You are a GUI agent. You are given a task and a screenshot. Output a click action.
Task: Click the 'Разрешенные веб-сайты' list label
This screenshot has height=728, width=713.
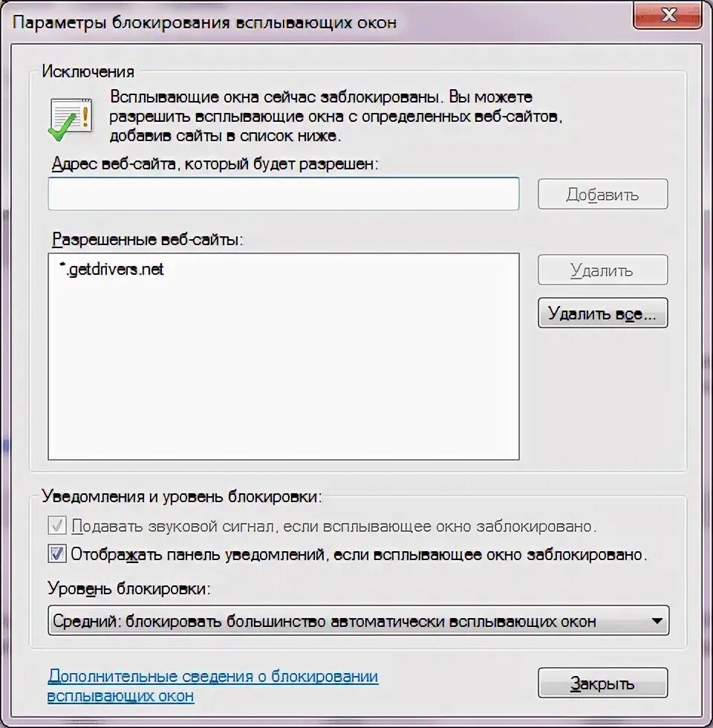[148, 239]
